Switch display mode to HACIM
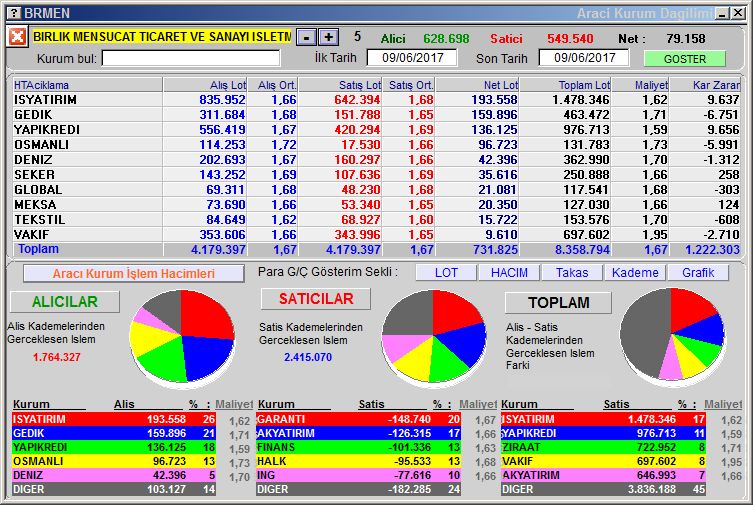The width and height of the screenshot is (753, 505). [x=509, y=273]
